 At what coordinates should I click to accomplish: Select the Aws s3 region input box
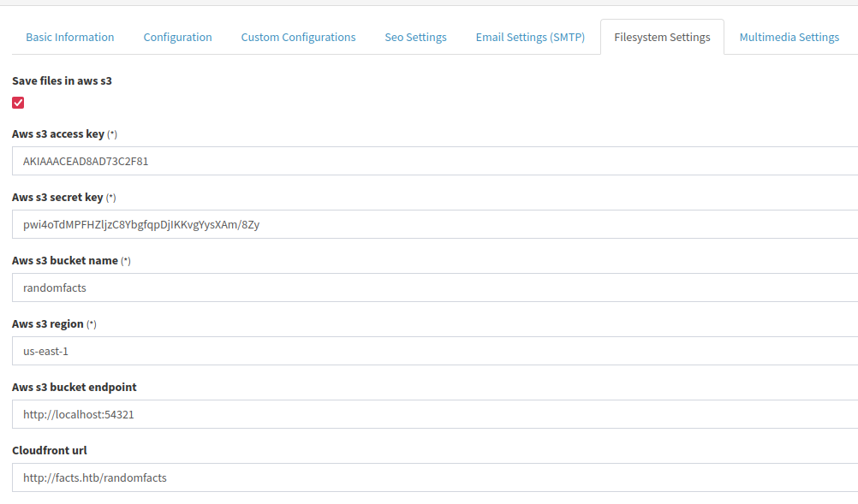(435, 351)
